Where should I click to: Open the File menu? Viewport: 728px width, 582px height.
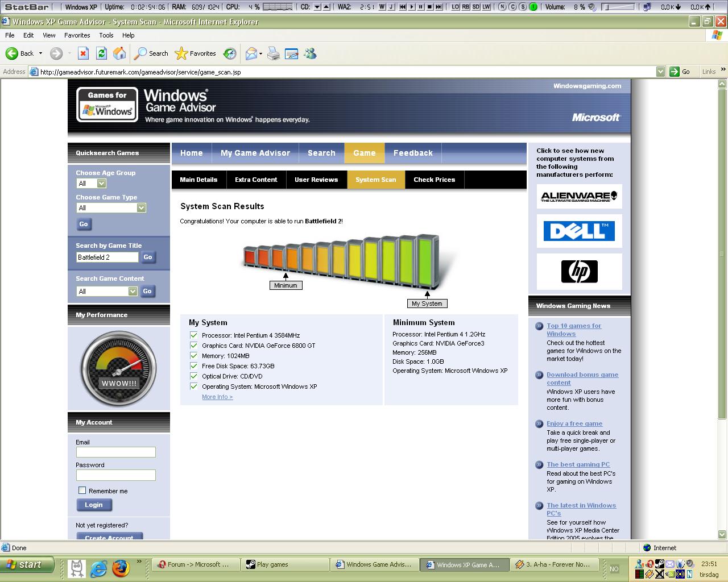point(10,35)
